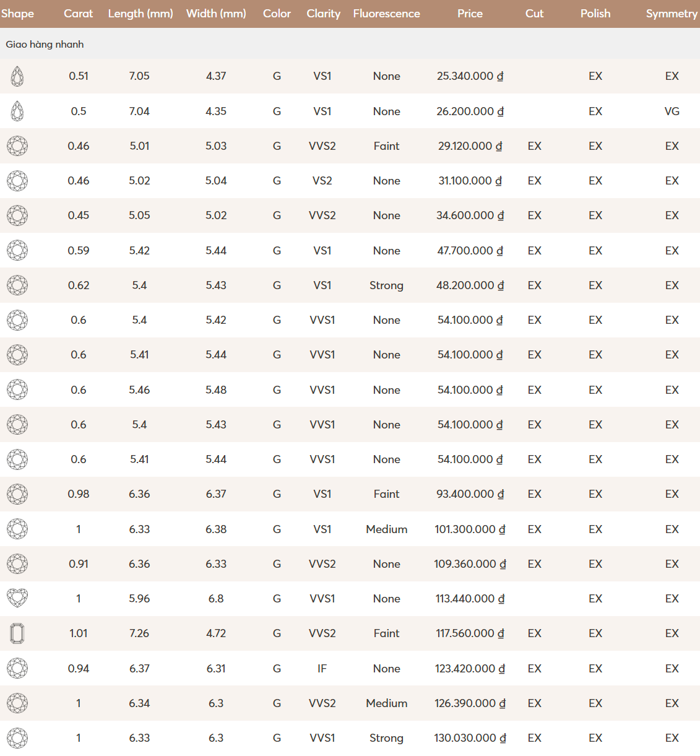Sort by the Price column header

click(x=470, y=14)
